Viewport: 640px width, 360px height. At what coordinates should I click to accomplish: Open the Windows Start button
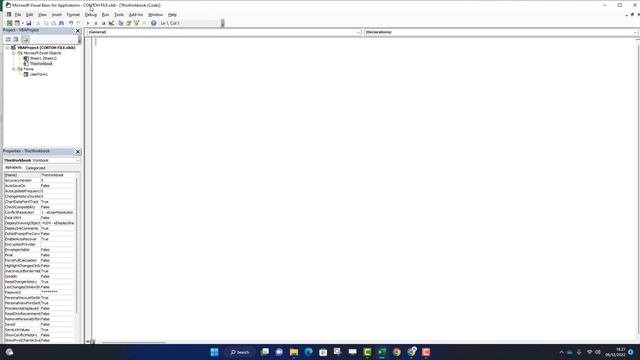214,352
